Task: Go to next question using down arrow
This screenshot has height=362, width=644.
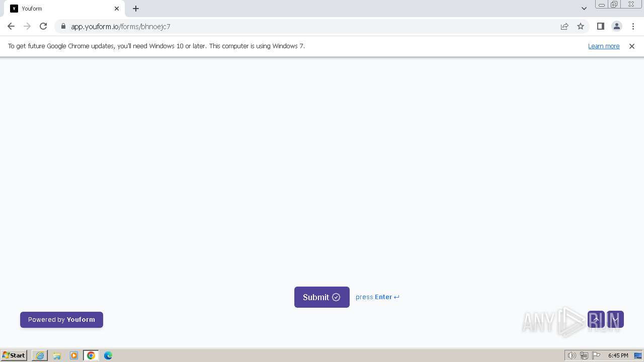Action: click(615, 319)
